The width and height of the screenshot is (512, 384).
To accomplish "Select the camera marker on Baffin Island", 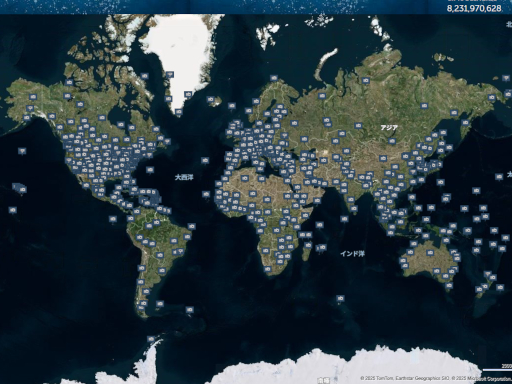I will pos(145,76).
